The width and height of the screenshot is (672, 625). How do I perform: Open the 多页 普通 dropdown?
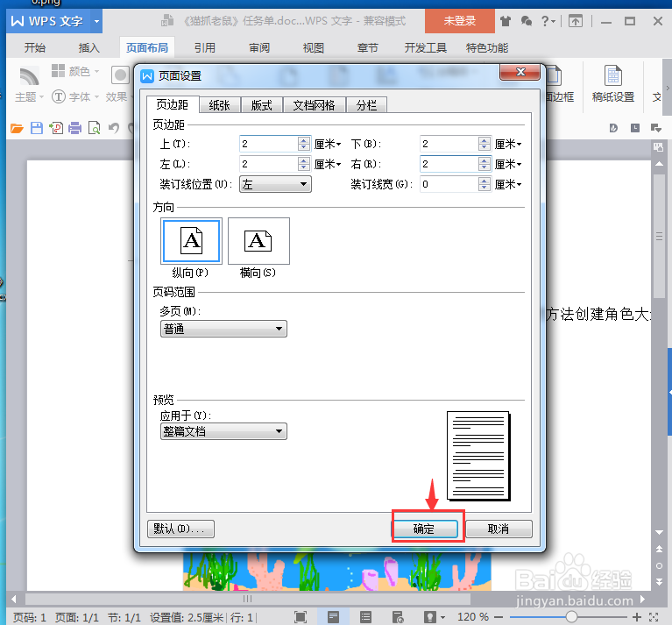223,329
